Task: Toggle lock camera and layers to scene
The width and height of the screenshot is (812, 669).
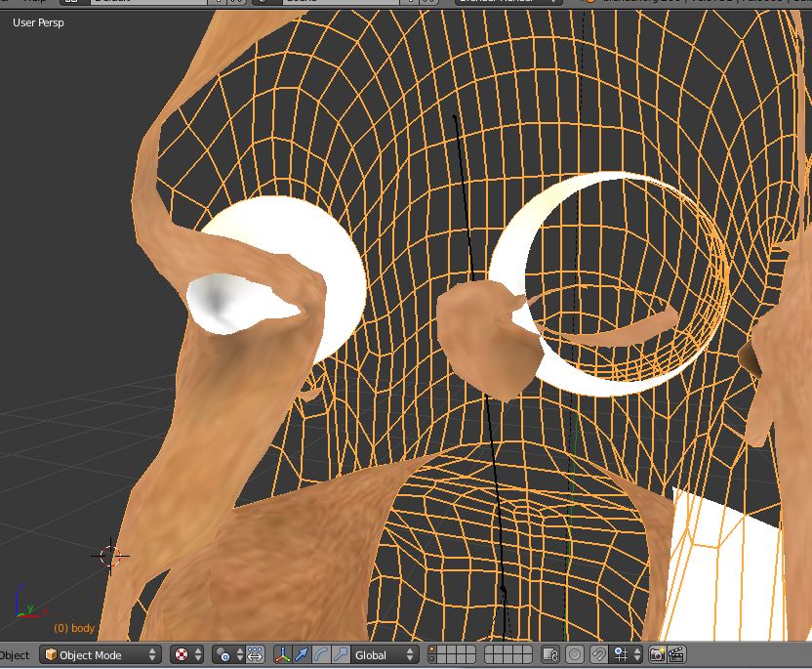Action: [550, 655]
